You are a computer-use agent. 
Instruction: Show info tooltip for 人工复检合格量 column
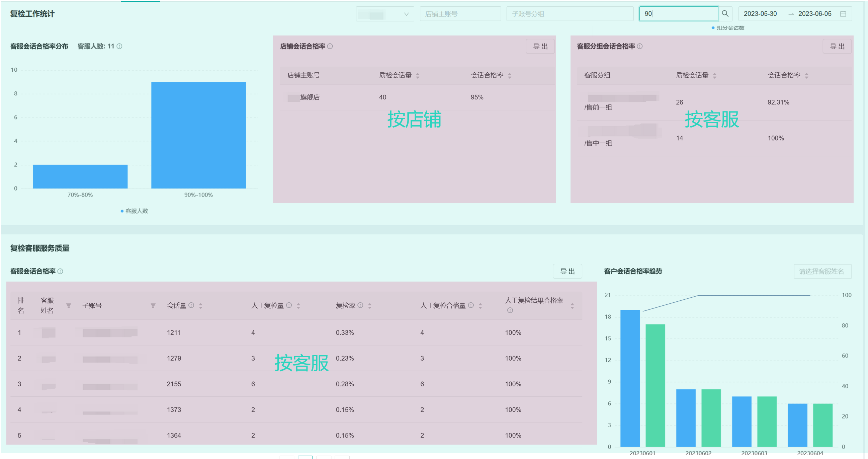[x=471, y=305]
